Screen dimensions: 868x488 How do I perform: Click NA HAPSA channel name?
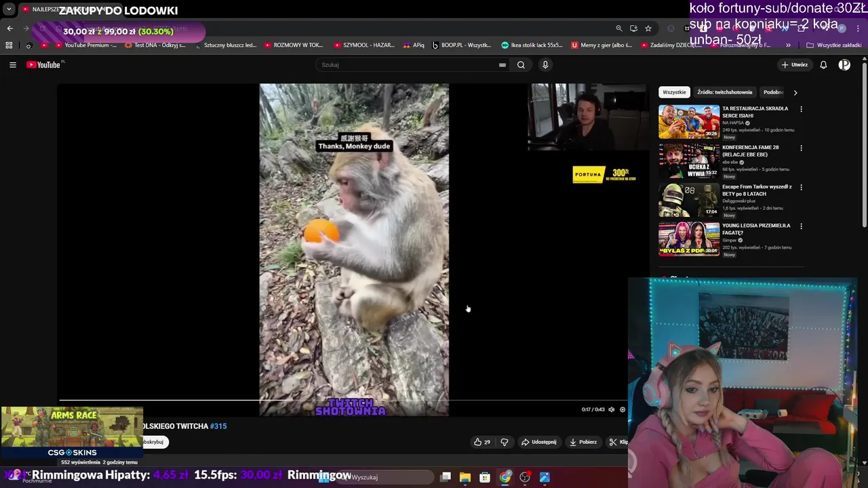(x=733, y=123)
